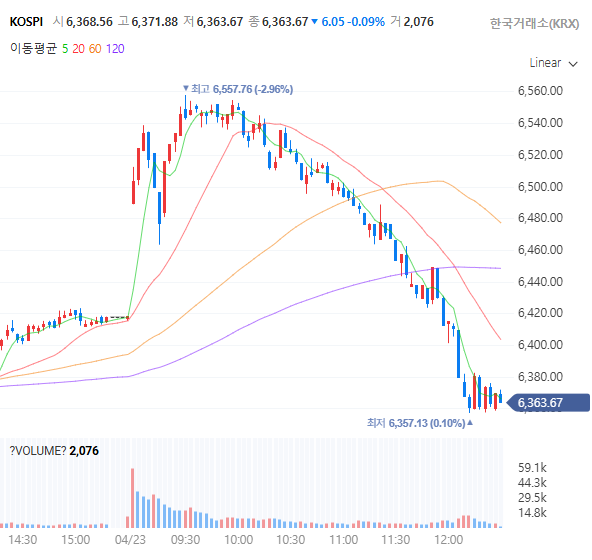Click the 최고 6,557.76 high marker

click(238, 89)
